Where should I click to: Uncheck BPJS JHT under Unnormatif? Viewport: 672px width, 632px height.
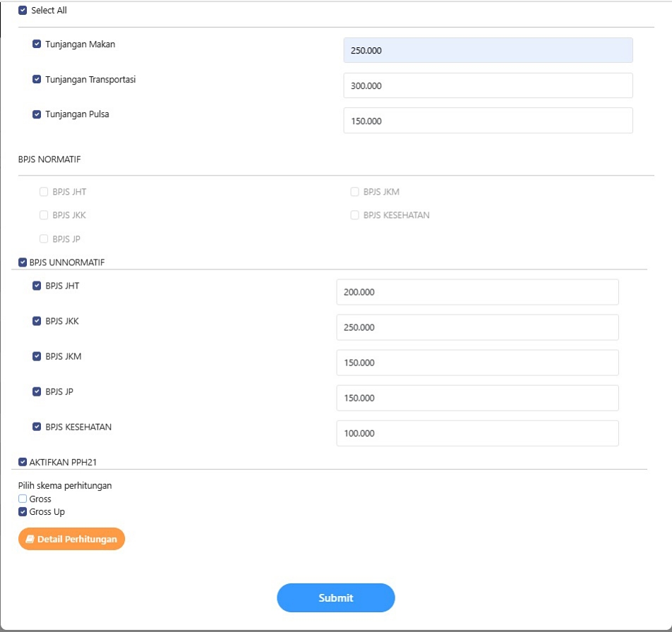pos(37,286)
